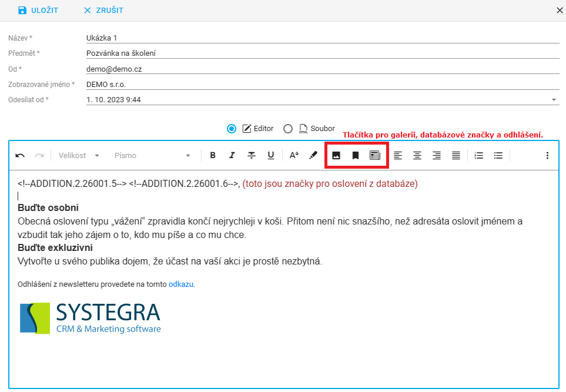The height and width of the screenshot is (392, 566).
Task: Close the dialog with the X icon
Action: coord(560,11)
